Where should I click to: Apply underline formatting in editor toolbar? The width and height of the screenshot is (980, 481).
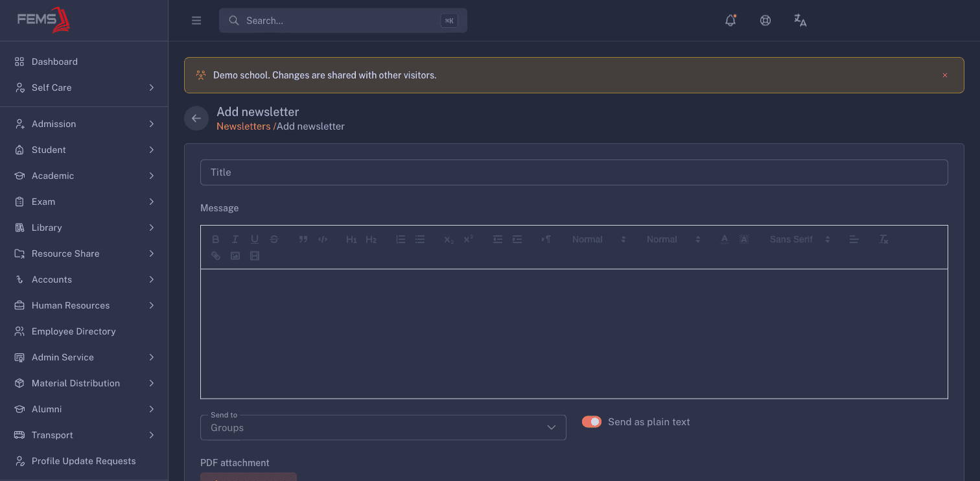pyautogui.click(x=255, y=239)
